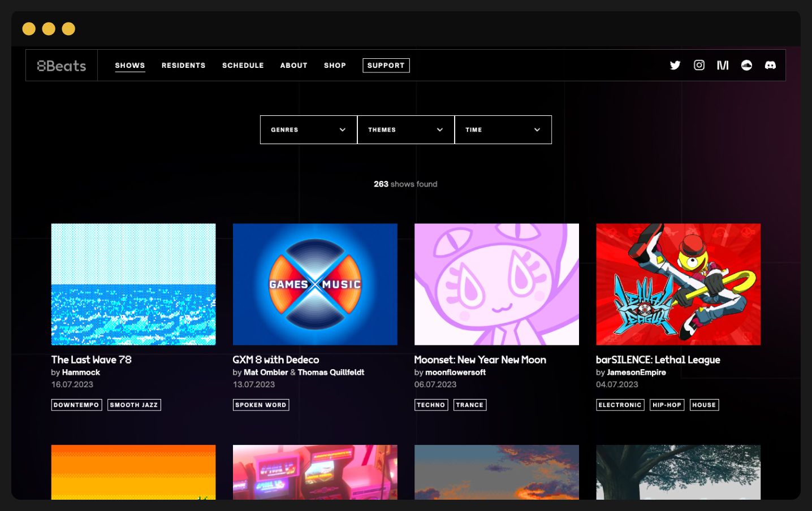Open the Discord icon in header
The width and height of the screenshot is (812, 511).
click(770, 65)
